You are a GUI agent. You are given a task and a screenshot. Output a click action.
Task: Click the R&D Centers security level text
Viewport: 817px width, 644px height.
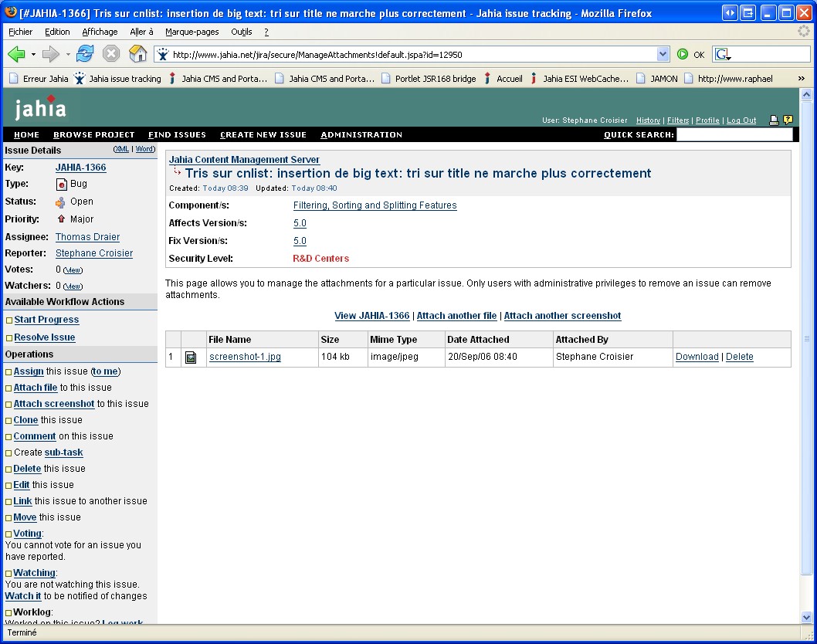tap(321, 259)
